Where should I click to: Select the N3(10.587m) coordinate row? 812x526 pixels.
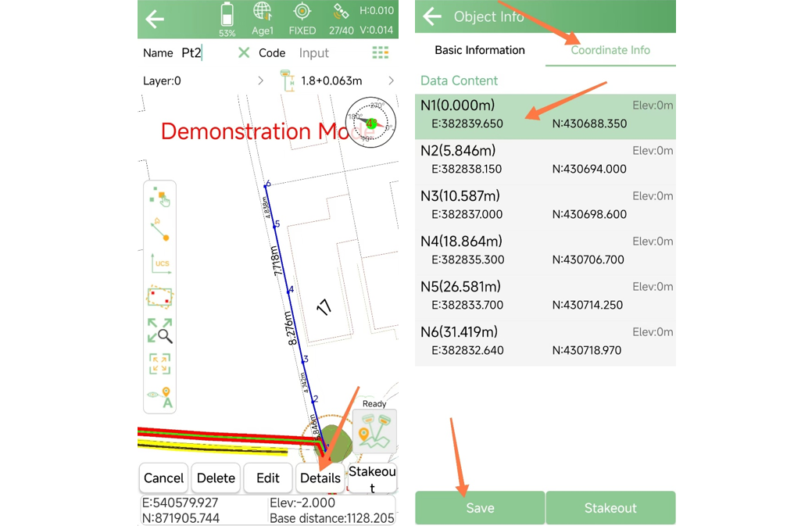coord(545,205)
